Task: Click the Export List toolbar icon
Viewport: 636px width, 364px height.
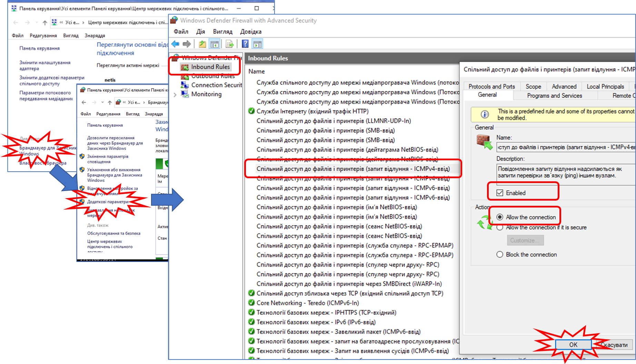Action: (229, 44)
